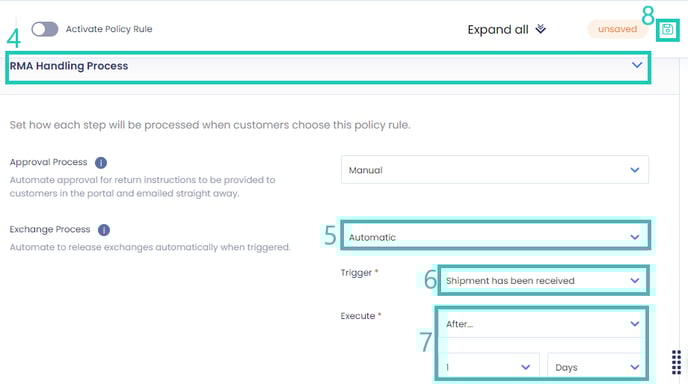Click the Activate Policy Rule label text
Image resolution: width=688 pixels, height=384 pixels.
(109, 29)
